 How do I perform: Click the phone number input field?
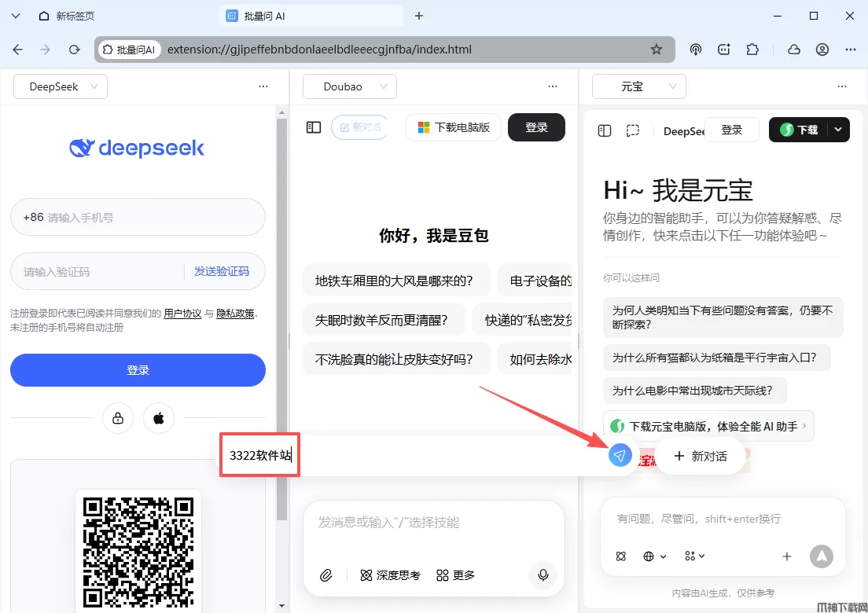point(149,217)
